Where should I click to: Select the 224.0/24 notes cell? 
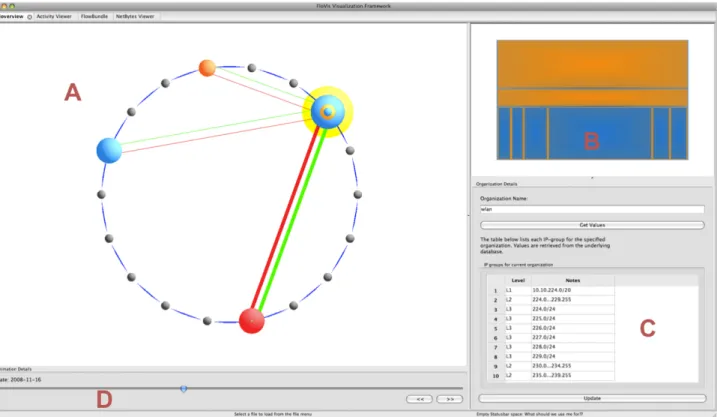(x=573, y=309)
